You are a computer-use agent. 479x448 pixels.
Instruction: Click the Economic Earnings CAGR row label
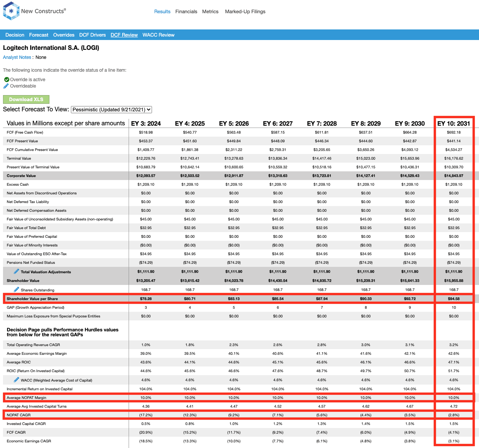coord(29,441)
